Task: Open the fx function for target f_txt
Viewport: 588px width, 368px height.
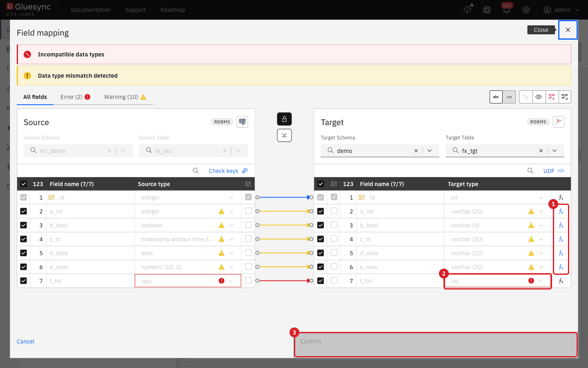Action: coord(561,281)
